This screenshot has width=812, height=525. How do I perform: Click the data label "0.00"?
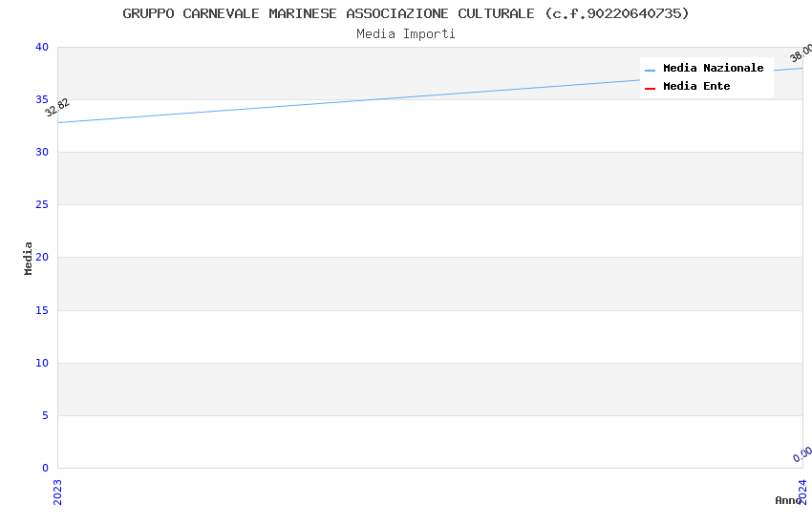(x=802, y=454)
